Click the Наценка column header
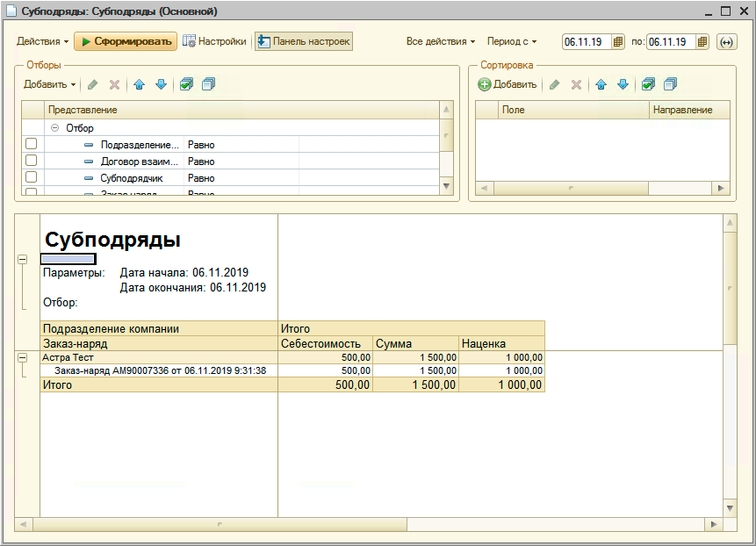 coord(501,343)
